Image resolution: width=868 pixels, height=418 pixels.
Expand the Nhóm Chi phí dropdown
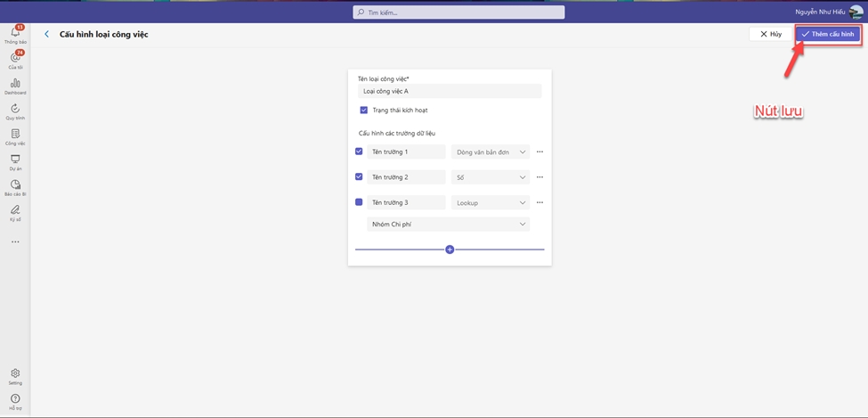448,225
